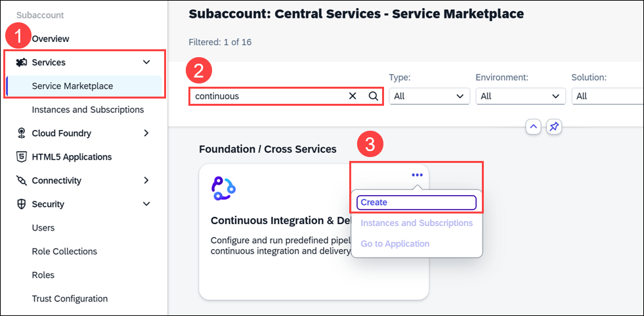Open the three-dot actions menu on tile

(x=417, y=175)
